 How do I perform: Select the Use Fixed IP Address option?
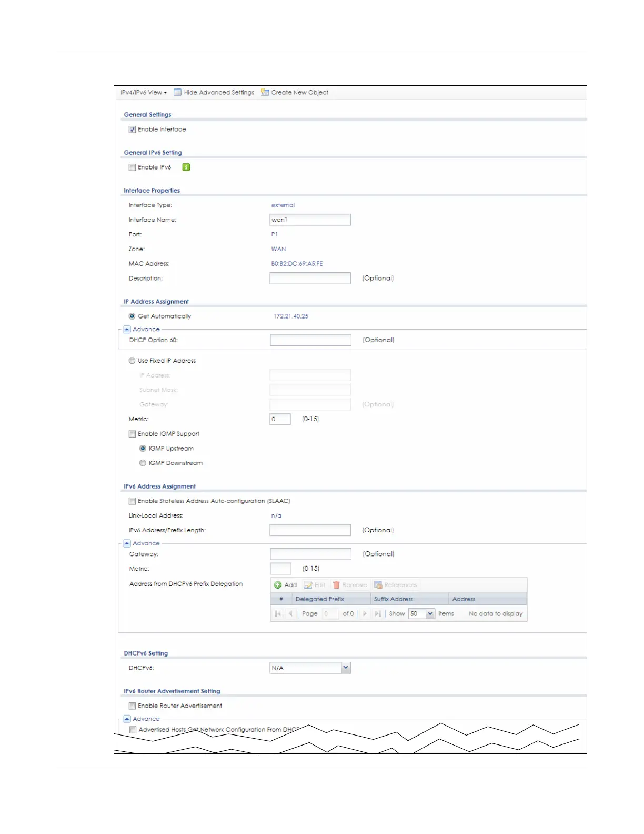pyautogui.click(x=132, y=361)
